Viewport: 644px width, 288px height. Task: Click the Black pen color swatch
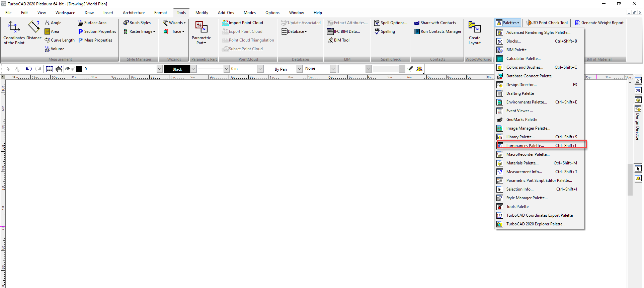177,69
